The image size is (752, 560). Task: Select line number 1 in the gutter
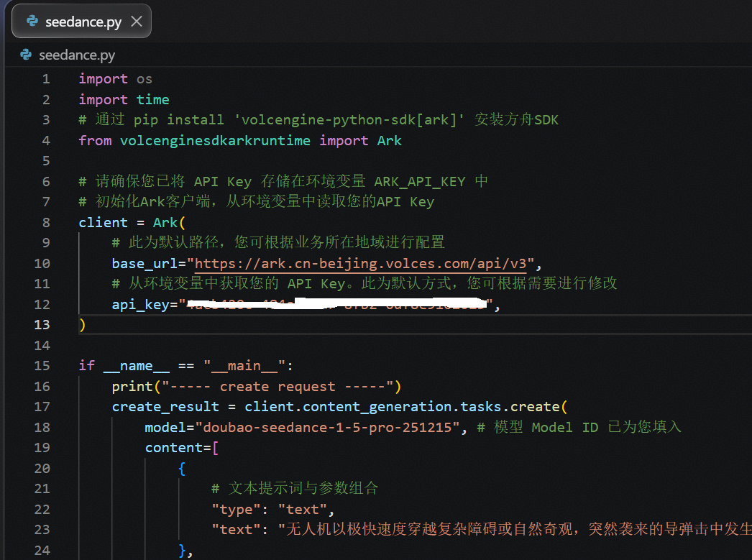point(46,79)
